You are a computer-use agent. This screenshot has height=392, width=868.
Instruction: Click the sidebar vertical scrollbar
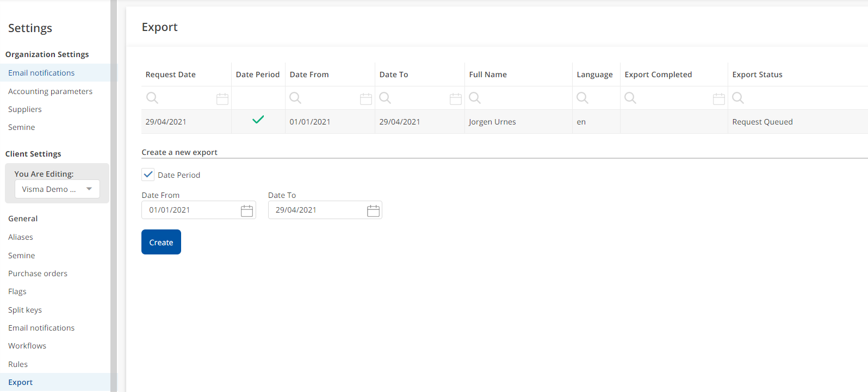coord(114,196)
